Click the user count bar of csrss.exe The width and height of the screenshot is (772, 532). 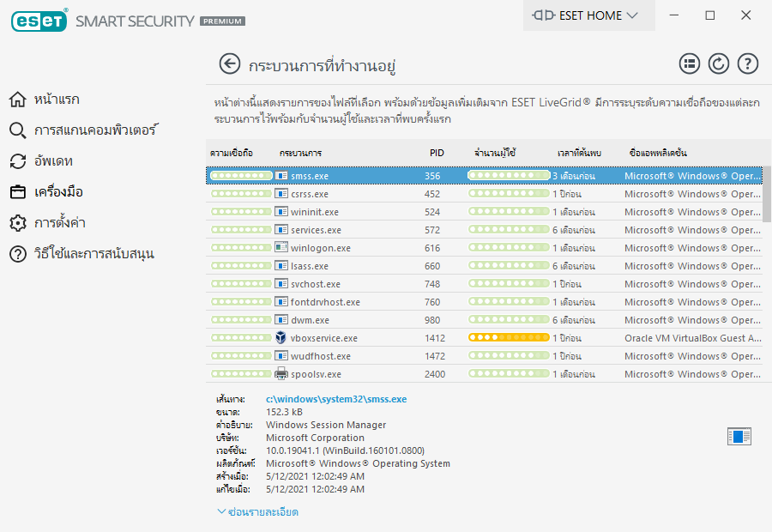pyautogui.click(x=509, y=194)
